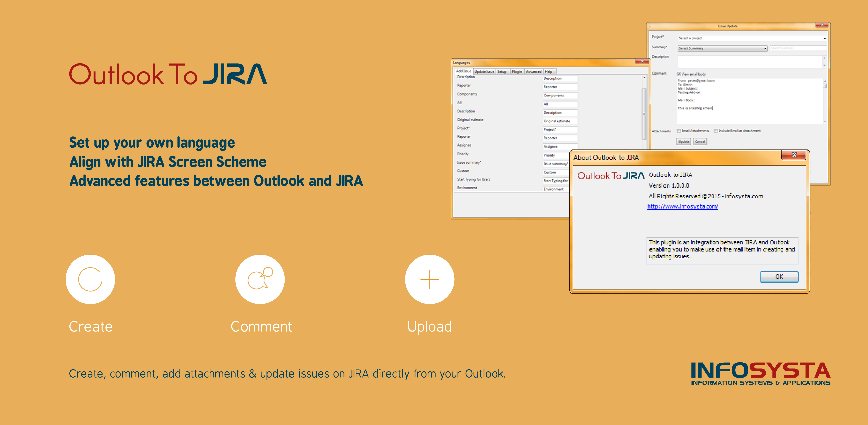Click the Upload plus icon

point(430,279)
